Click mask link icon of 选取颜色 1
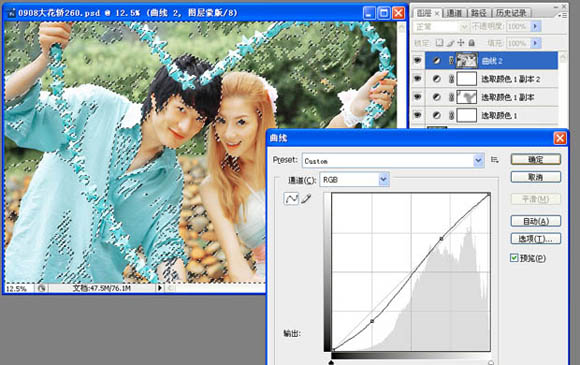Image resolution: width=580 pixels, height=365 pixels. [x=451, y=115]
